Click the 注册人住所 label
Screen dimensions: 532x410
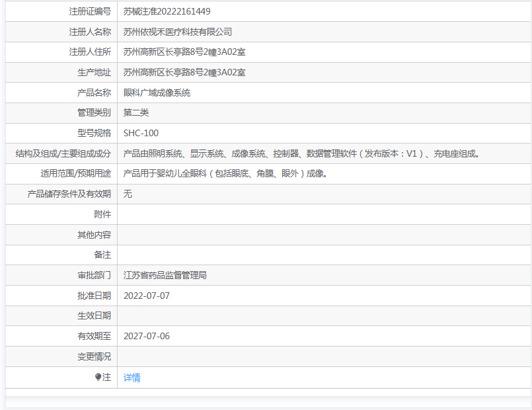[x=90, y=52]
